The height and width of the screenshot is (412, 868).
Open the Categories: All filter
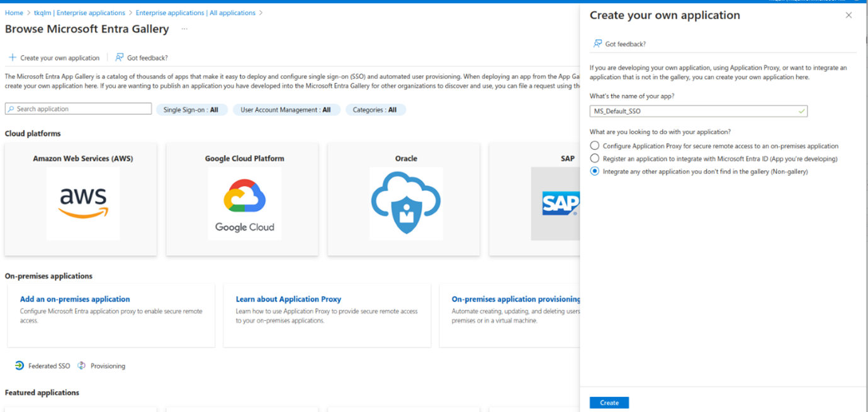point(375,110)
